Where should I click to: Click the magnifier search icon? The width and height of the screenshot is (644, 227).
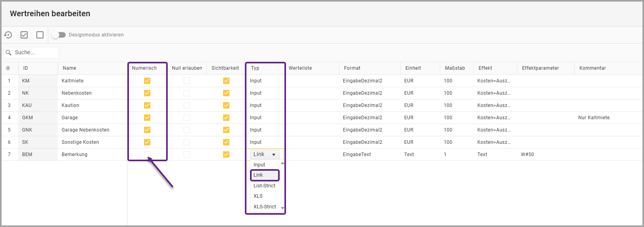pyautogui.click(x=8, y=53)
